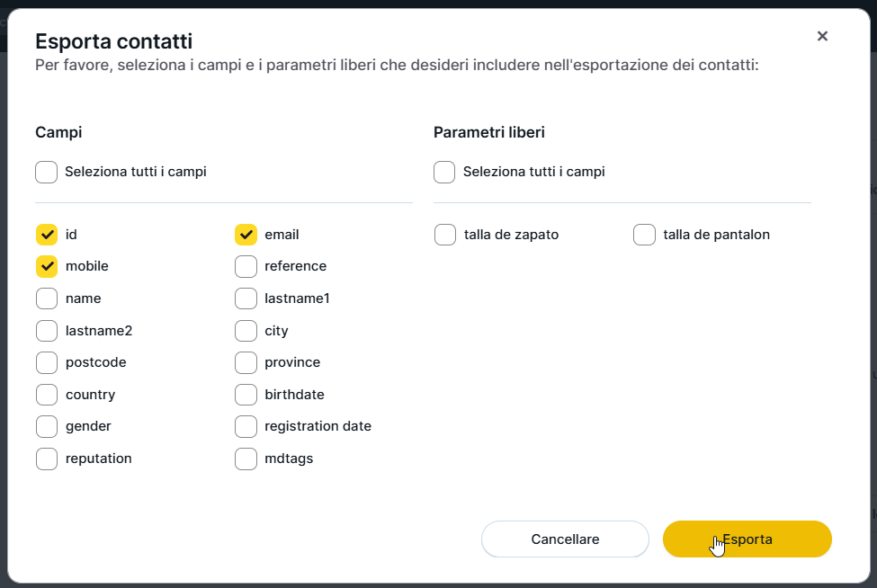
Task: Uncheck the mobile field checkbox
Action: pos(47,267)
